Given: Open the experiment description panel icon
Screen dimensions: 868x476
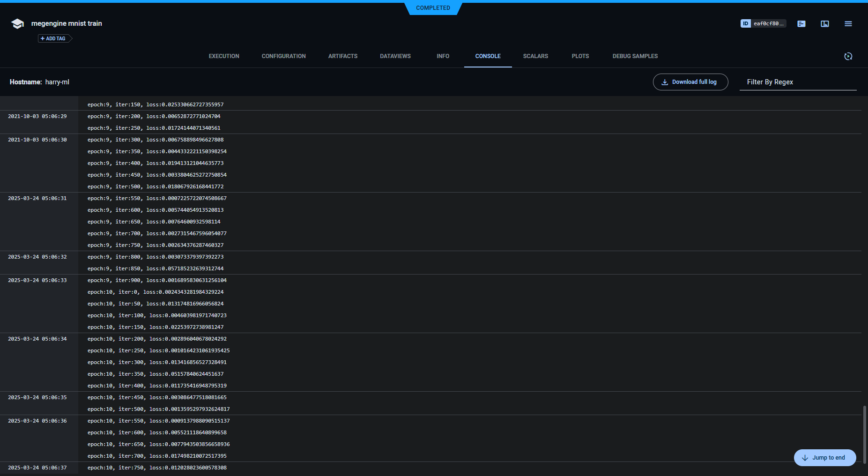Looking at the screenshot, I should click(x=801, y=23).
